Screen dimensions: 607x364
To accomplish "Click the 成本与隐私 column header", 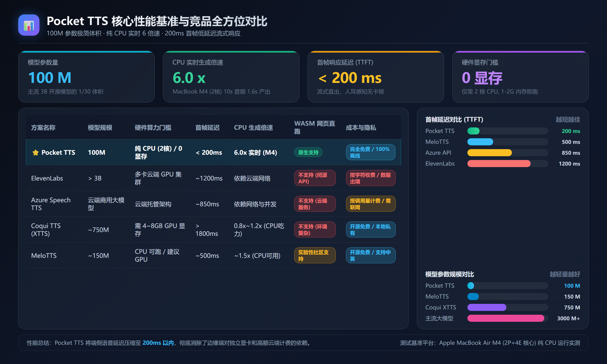I will (x=361, y=128).
